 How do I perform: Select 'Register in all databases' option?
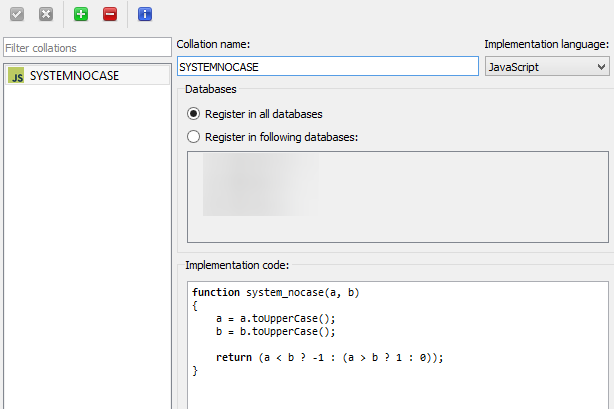point(194,114)
